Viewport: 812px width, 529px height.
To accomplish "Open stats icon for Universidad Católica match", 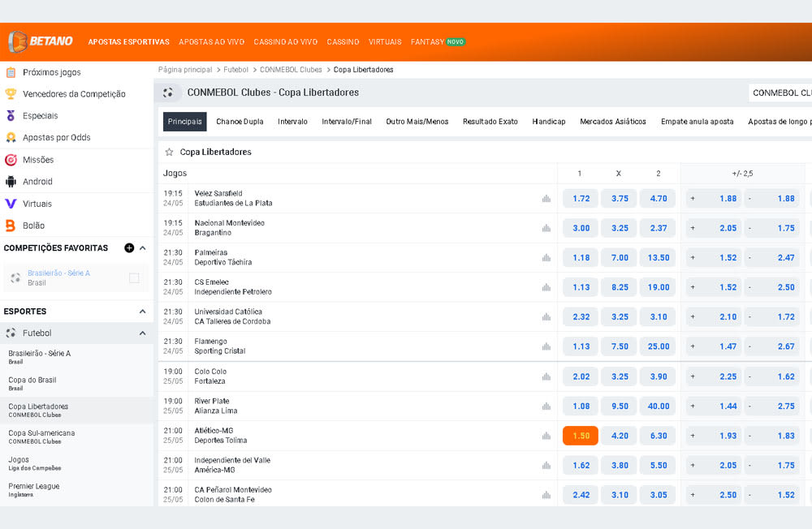I will [546, 316].
